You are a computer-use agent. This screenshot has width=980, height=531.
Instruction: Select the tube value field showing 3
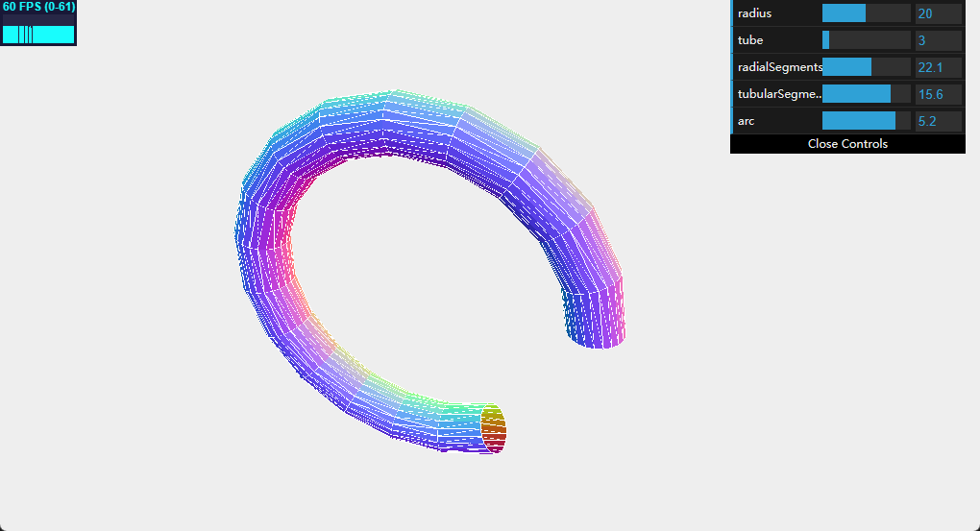tap(938, 40)
